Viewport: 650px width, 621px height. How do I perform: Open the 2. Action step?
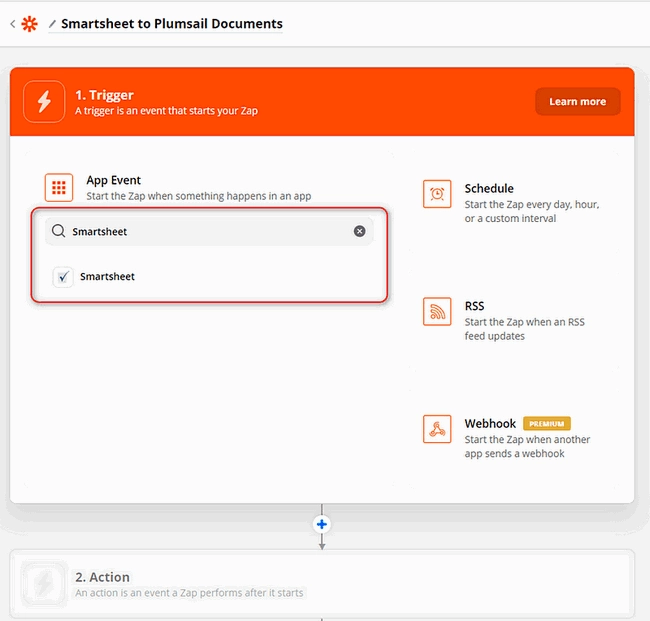[322, 584]
